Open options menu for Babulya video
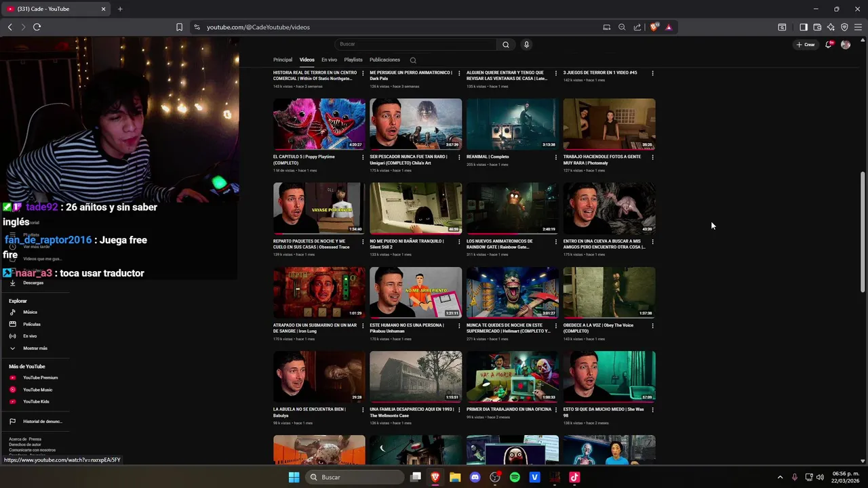The height and width of the screenshot is (488, 868). pos(363,409)
